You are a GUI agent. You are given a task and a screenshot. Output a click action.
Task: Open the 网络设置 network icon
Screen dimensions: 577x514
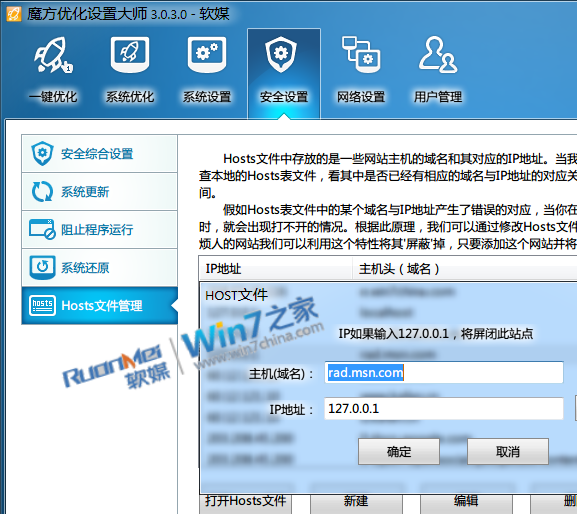pyautogui.click(x=361, y=54)
